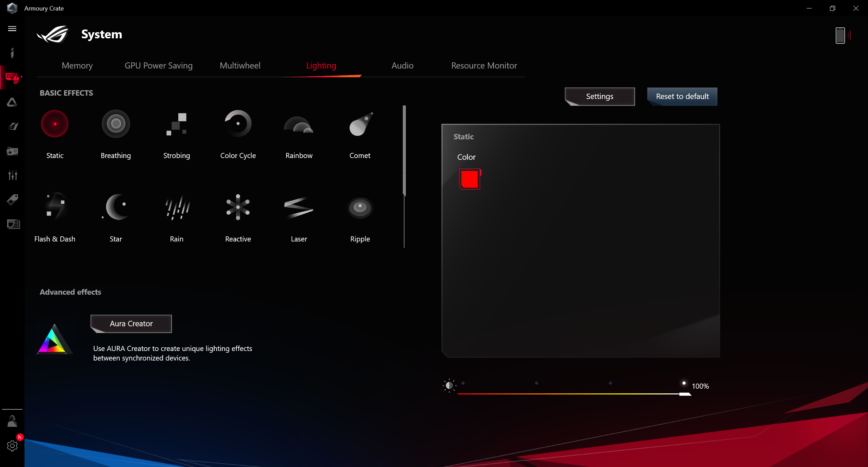The width and height of the screenshot is (868, 467).
Task: Click the Color label in Static panel
Action: coord(466,157)
